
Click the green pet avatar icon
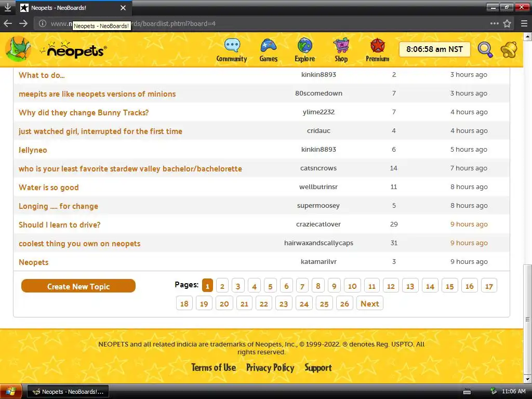point(18,49)
